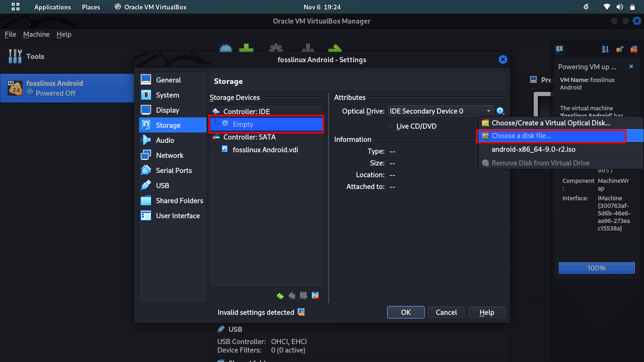This screenshot has width=644, height=362.
Task: Click the optical disk chooser icon
Action: click(500, 111)
